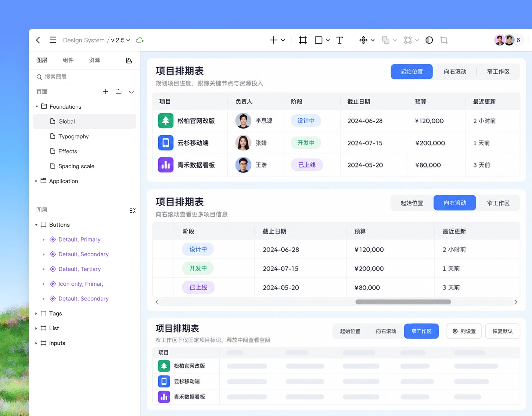Create a new page folder
This screenshot has width=532, height=416.
tap(118, 91)
